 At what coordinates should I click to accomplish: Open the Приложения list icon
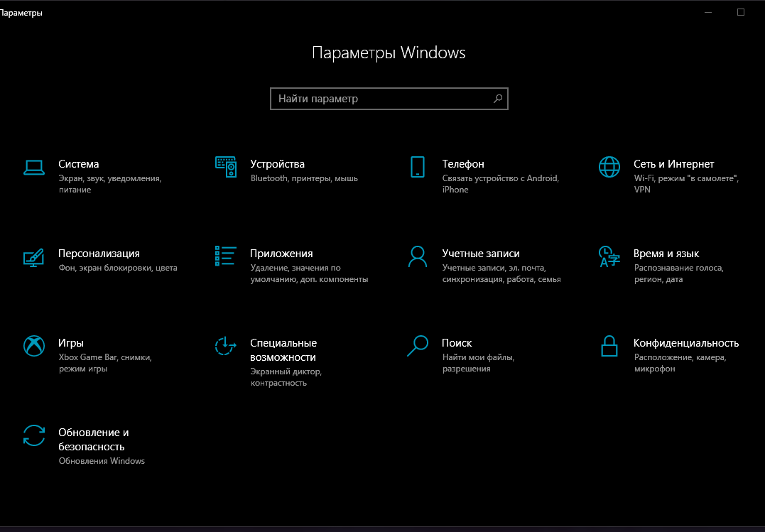[x=225, y=256]
